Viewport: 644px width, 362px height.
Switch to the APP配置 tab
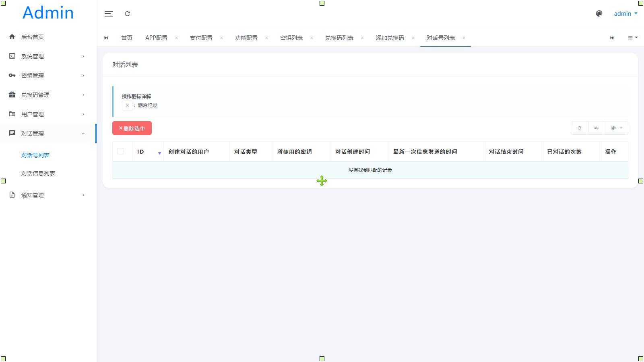tap(156, 38)
